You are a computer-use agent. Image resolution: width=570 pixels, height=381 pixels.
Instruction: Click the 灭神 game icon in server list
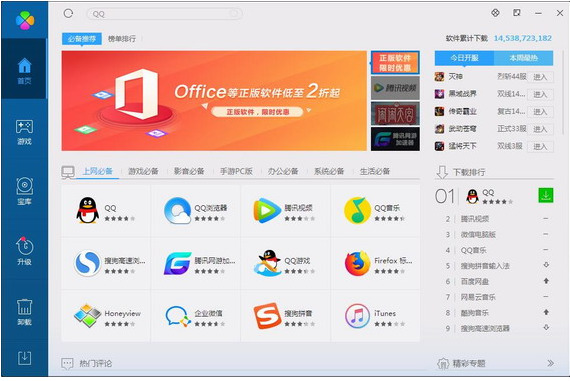click(439, 76)
